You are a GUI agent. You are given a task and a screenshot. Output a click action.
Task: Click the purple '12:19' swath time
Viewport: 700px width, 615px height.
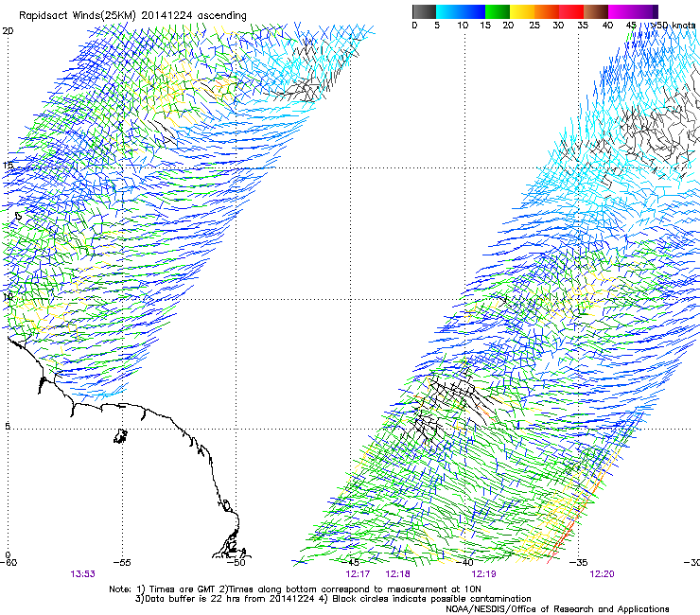click(484, 574)
